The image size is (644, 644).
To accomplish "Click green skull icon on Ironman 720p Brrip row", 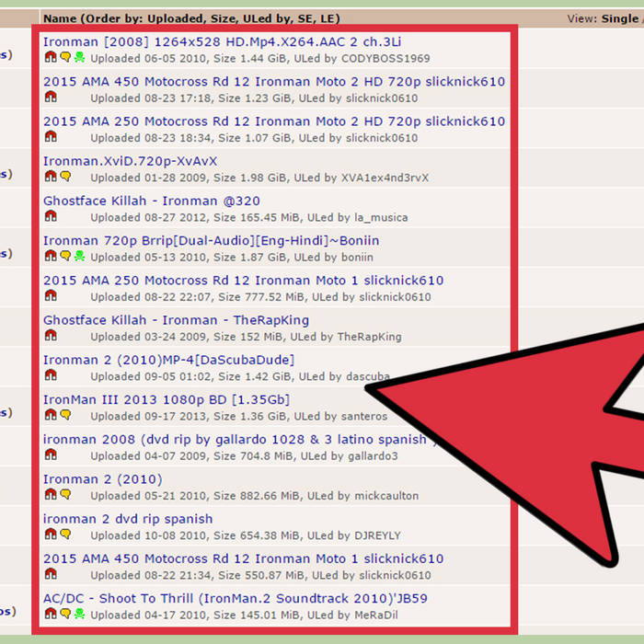I will [79, 256].
